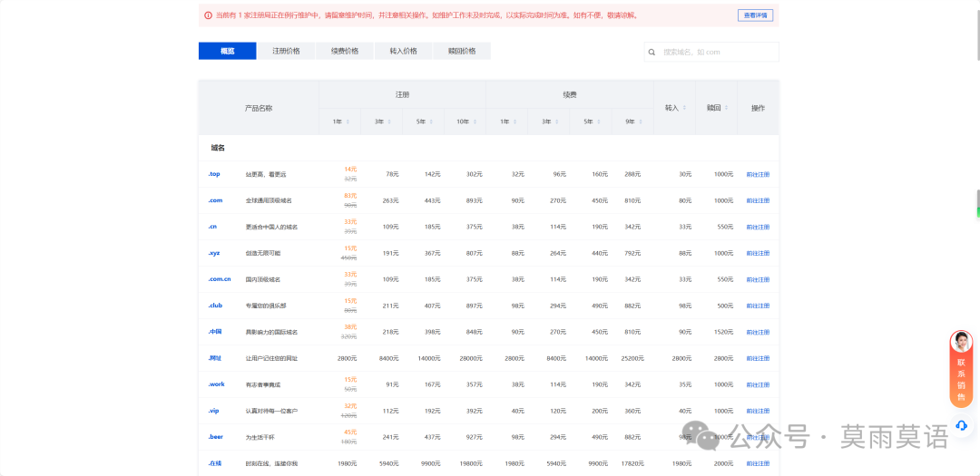Click 前往注册 in the .vip row

tap(758, 411)
